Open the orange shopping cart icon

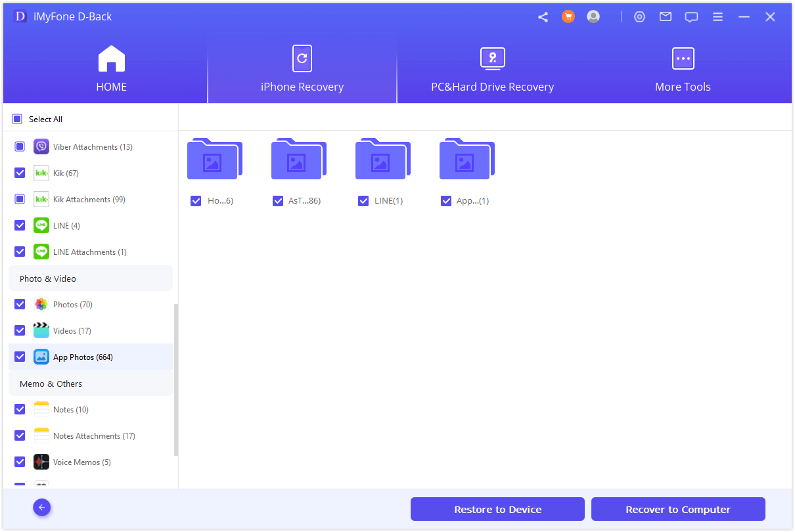(x=568, y=17)
